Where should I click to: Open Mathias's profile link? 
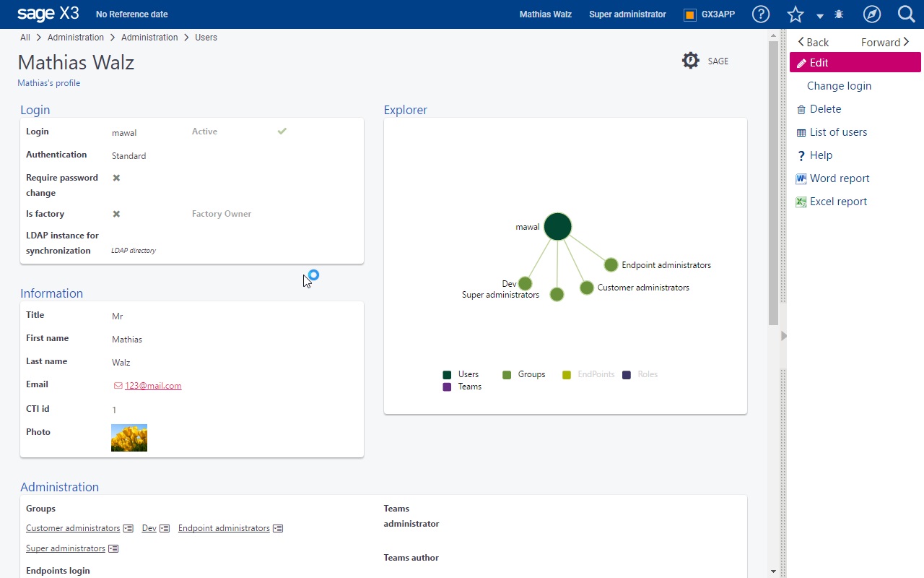[x=48, y=83]
